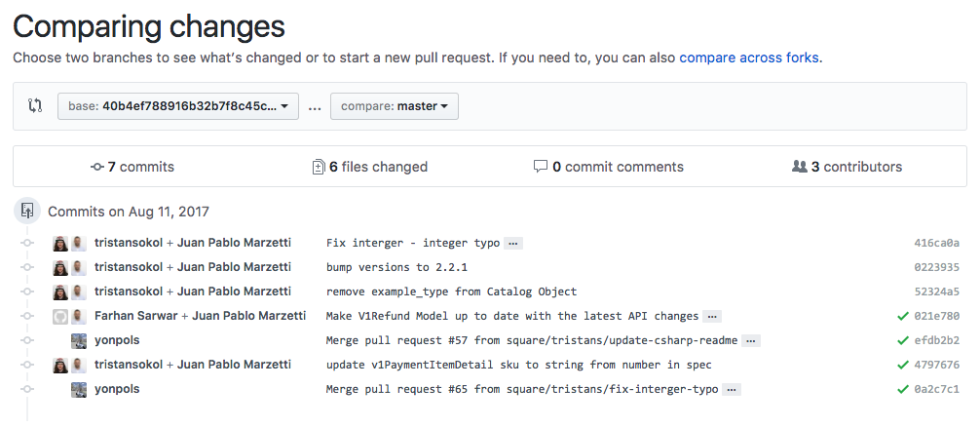Follow the compare across forks link
The height and width of the screenshot is (427, 980).
pyautogui.click(x=749, y=58)
